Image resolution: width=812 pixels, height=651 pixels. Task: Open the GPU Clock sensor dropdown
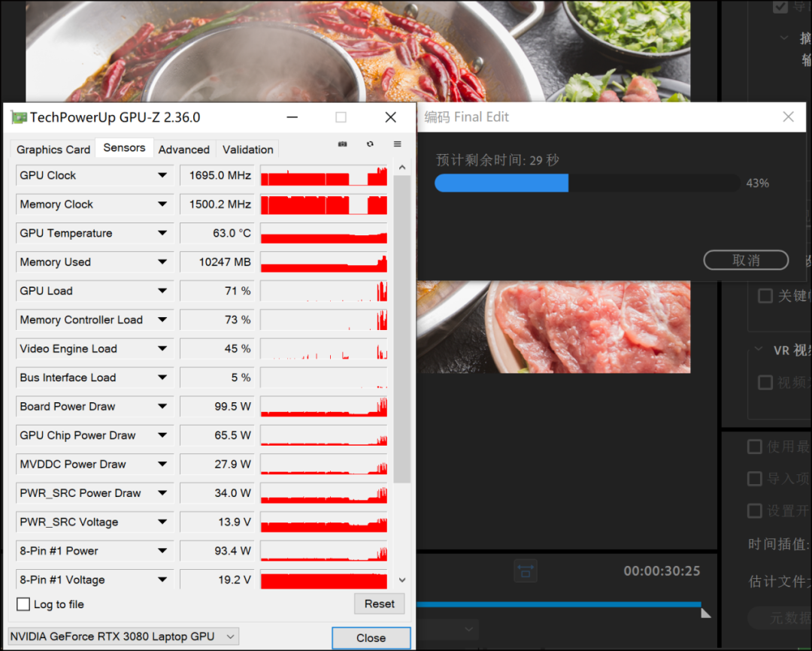(x=162, y=176)
